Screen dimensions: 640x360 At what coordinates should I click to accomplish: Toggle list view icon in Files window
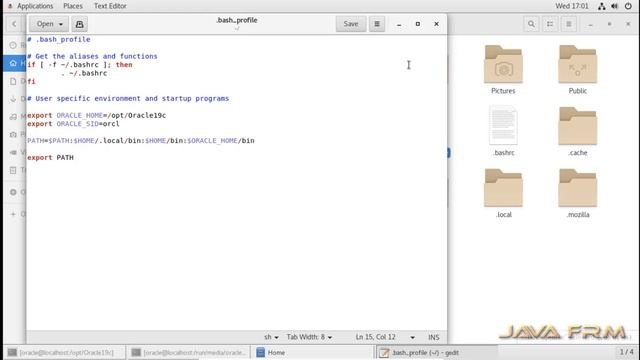pos(550,24)
